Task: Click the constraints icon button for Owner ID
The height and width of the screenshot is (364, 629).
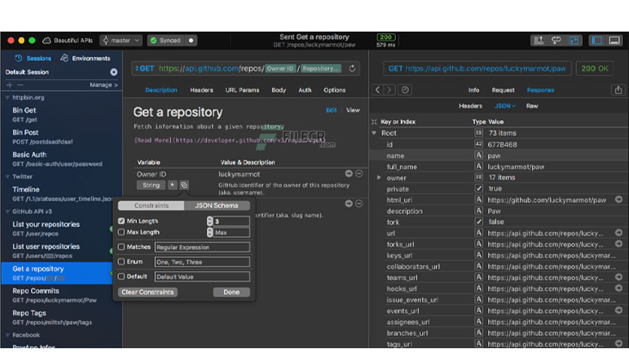Action: [184, 185]
